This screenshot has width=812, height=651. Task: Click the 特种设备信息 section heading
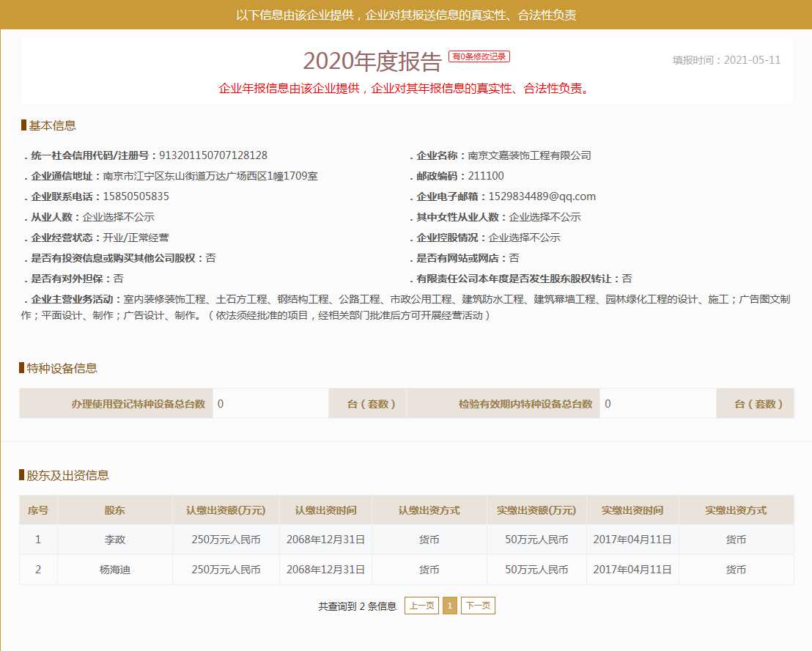pos(62,368)
